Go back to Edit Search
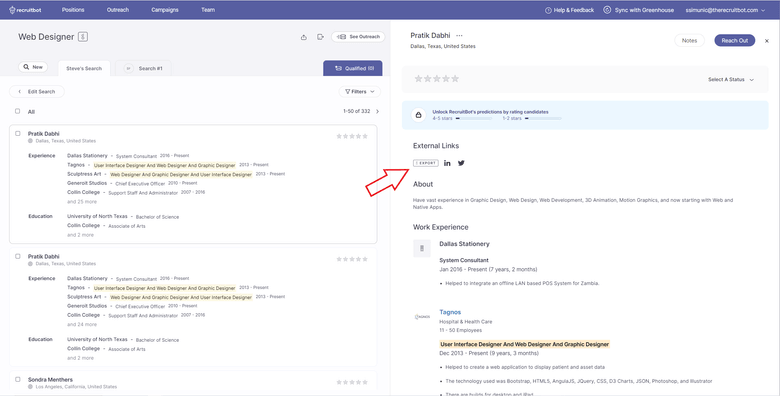The image size is (780, 396). [37, 92]
